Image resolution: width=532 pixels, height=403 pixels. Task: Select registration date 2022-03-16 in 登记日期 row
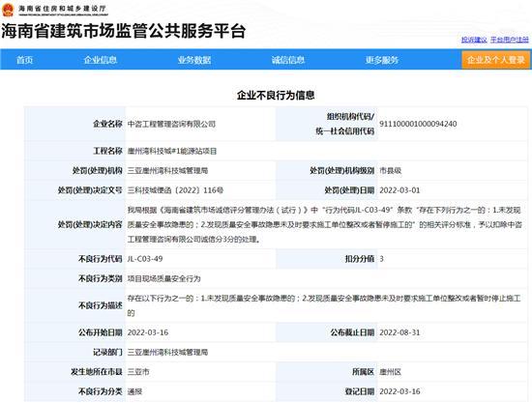[399, 391]
